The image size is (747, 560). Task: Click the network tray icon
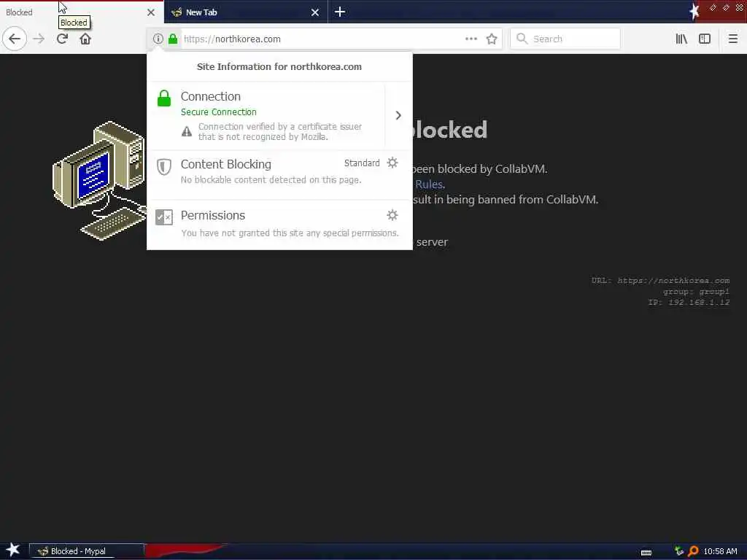[x=679, y=551]
